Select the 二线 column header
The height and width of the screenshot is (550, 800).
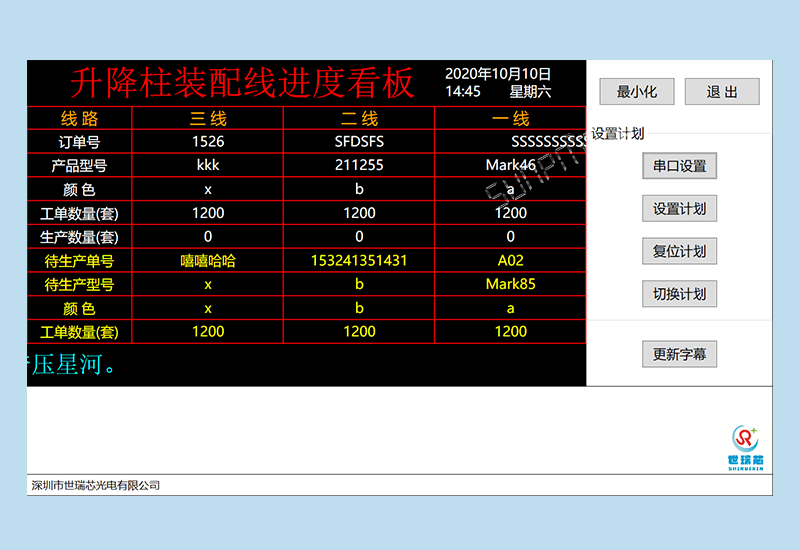click(x=359, y=118)
